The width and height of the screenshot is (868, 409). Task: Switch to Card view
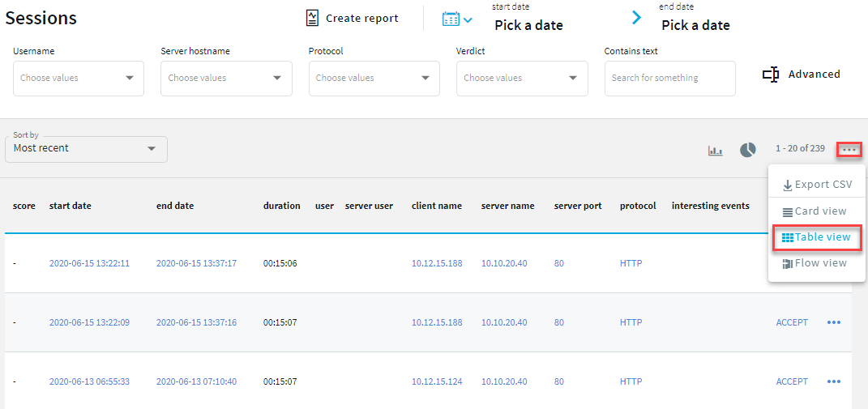(815, 211)
